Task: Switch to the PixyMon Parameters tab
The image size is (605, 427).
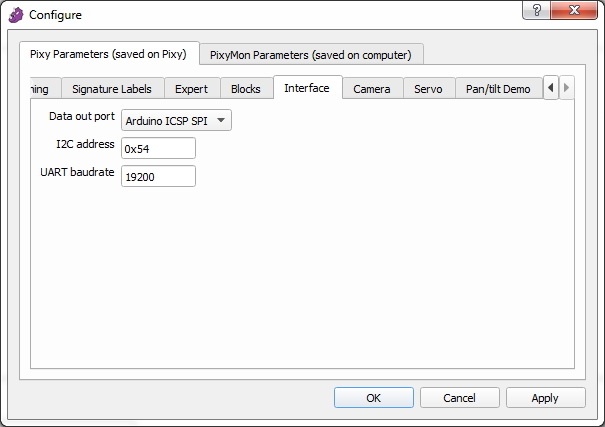Action: [x=310, y=54]
